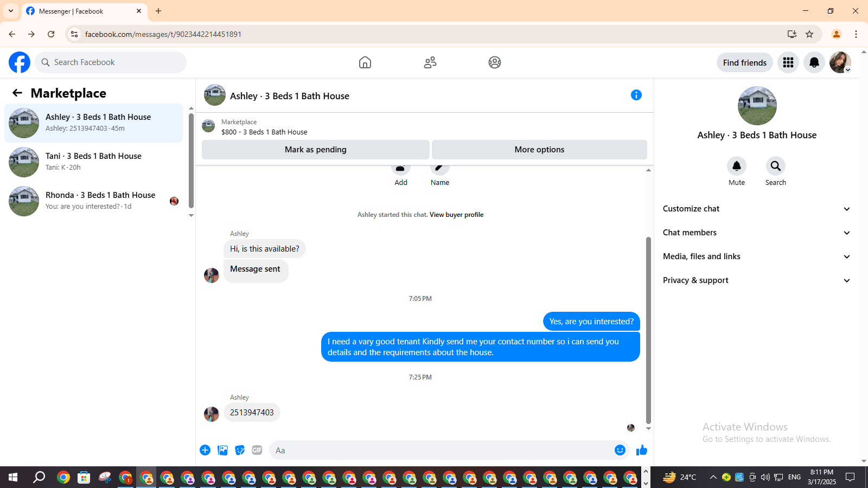868x488 pixels.
Task: Open Tani 3 Beds 1 Bath House chat
Action: click(x=94, y=162)
